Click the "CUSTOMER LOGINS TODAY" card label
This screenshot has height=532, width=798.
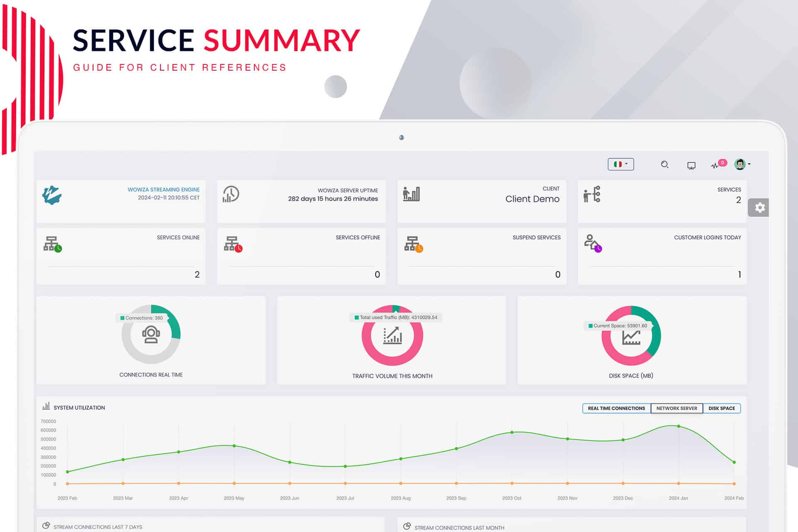pyautogui.click(x=707, y=238)
